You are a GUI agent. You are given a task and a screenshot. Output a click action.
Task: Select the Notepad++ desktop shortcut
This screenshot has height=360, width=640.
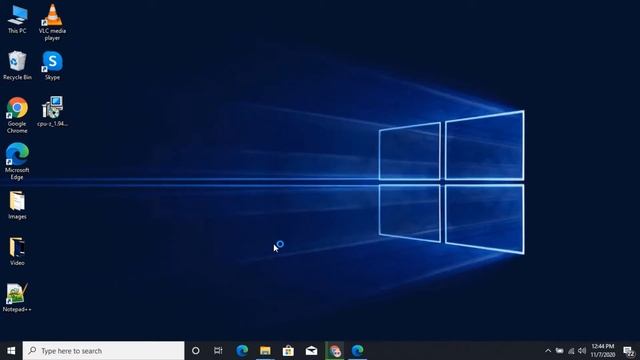tap(17, 298)
